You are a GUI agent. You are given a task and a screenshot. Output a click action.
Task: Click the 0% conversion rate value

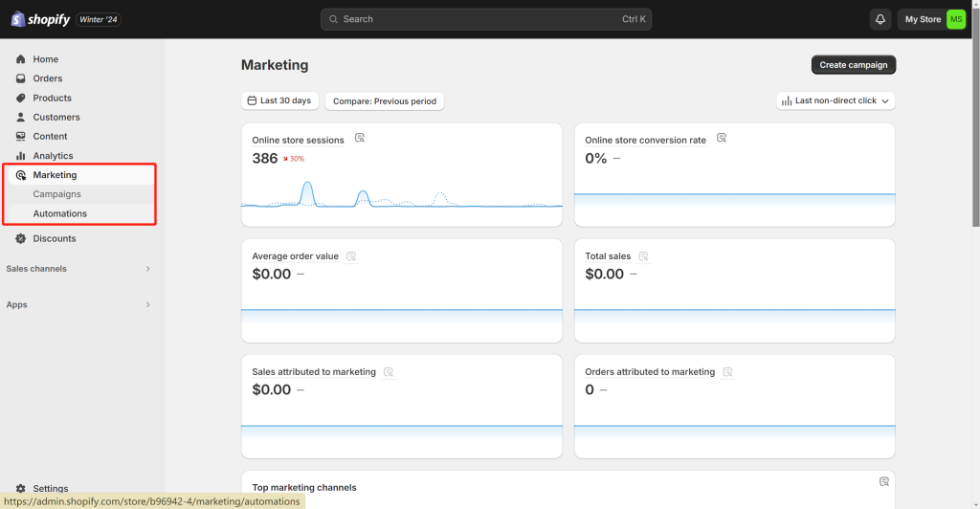(595, 159)
